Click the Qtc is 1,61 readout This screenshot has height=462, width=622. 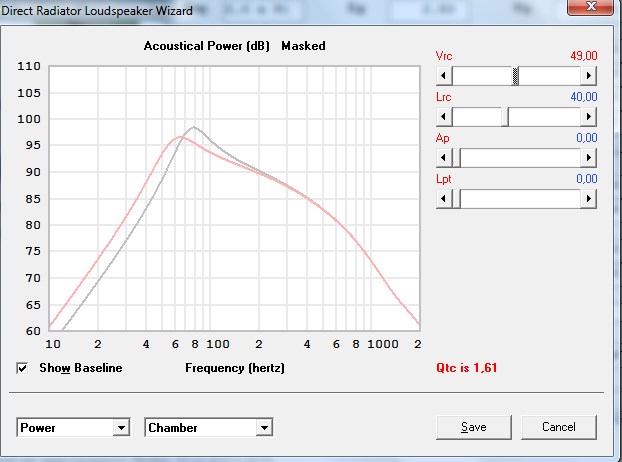(466, 368)
